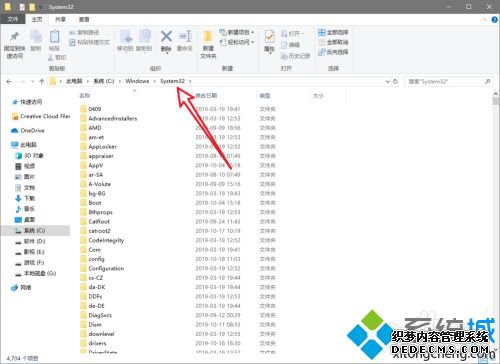Switch to the Share (共享) tab

(x=60, y=19)
